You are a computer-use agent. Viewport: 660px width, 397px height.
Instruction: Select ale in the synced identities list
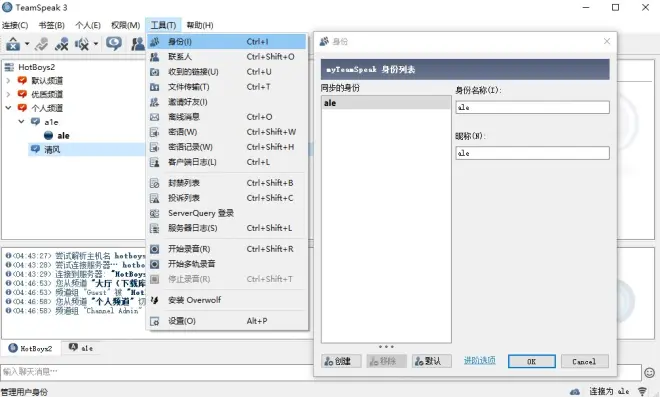386,103
